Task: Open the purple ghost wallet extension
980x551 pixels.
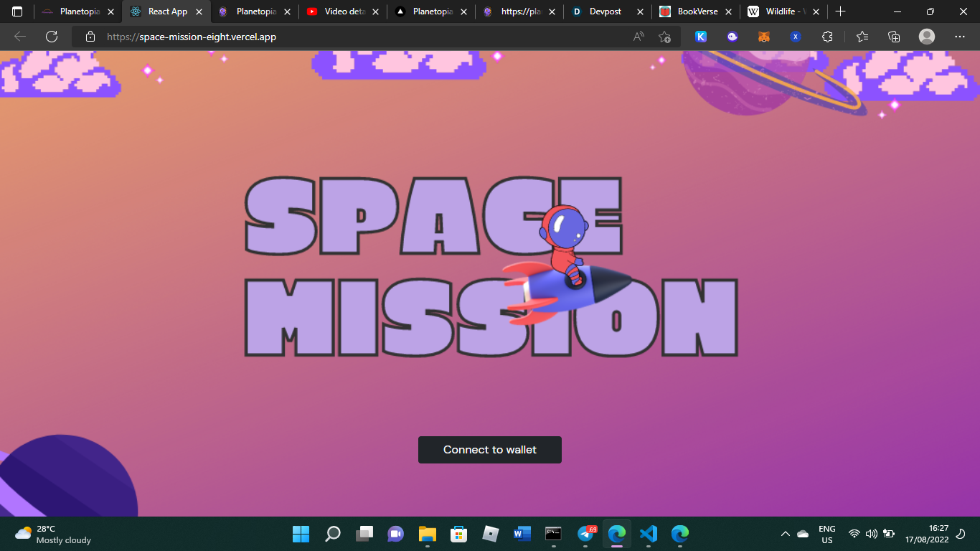Action: (x=732, y=37)
